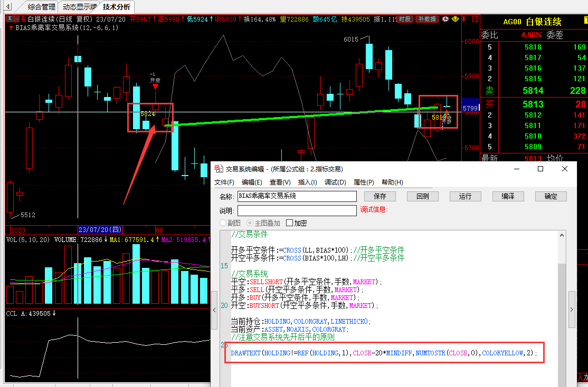Click the 持439505 value in chart header
This screenshot has height=387, width=588.
(x=356, y=19)
